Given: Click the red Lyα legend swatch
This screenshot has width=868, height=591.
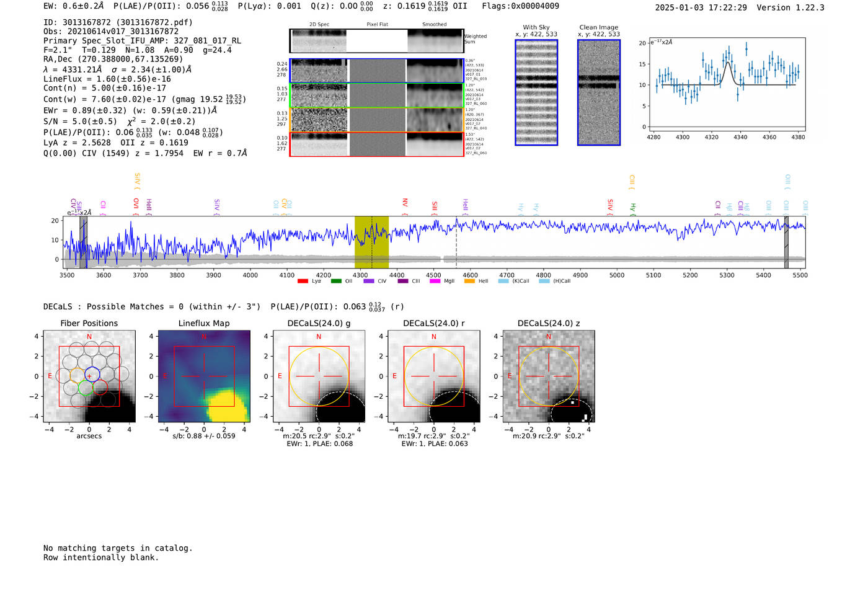Looking at the screenshot, I should click(x=303, y=281).
